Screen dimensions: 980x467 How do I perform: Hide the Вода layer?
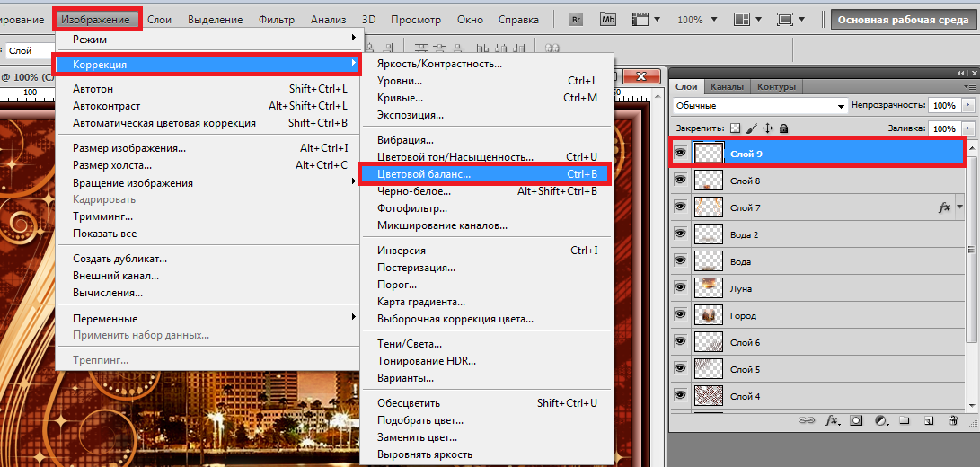pos(681,261)
